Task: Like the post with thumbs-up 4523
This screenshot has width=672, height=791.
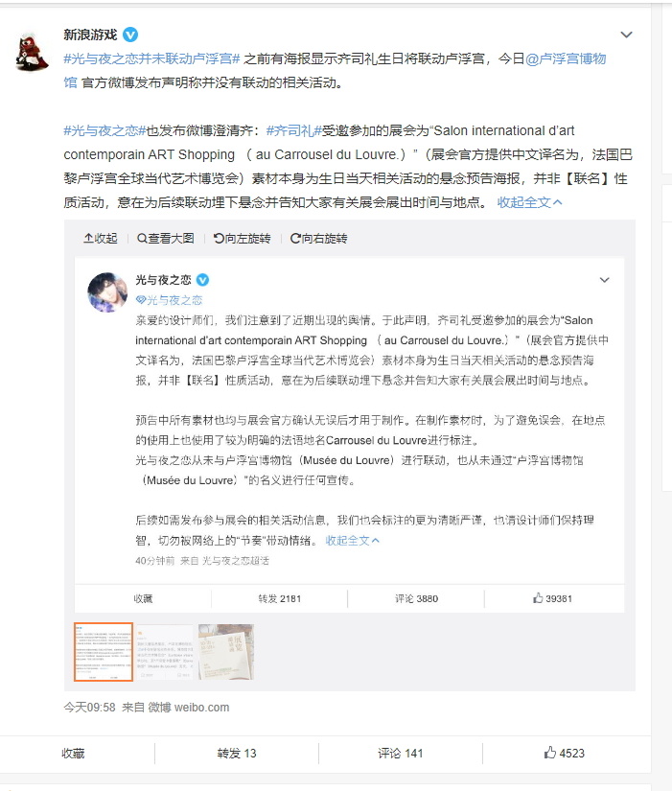Action: 564,754
